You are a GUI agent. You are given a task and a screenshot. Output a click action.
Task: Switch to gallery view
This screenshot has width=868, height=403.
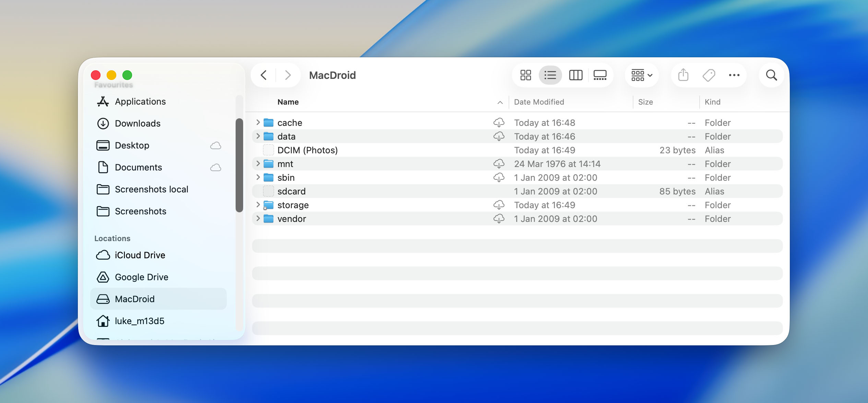coord(600,75)
